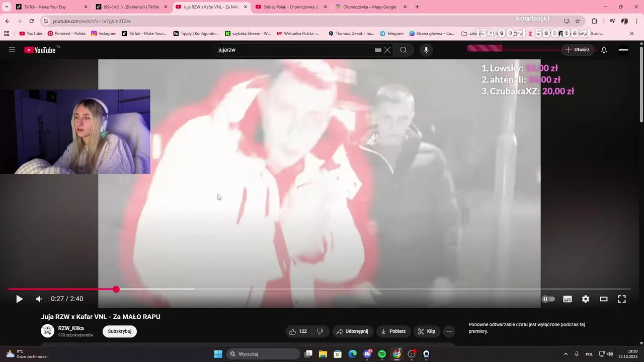Open the Tipply | Konfigurato... bookmark
This screenshot has width=644, height=362.
[196, 34]
